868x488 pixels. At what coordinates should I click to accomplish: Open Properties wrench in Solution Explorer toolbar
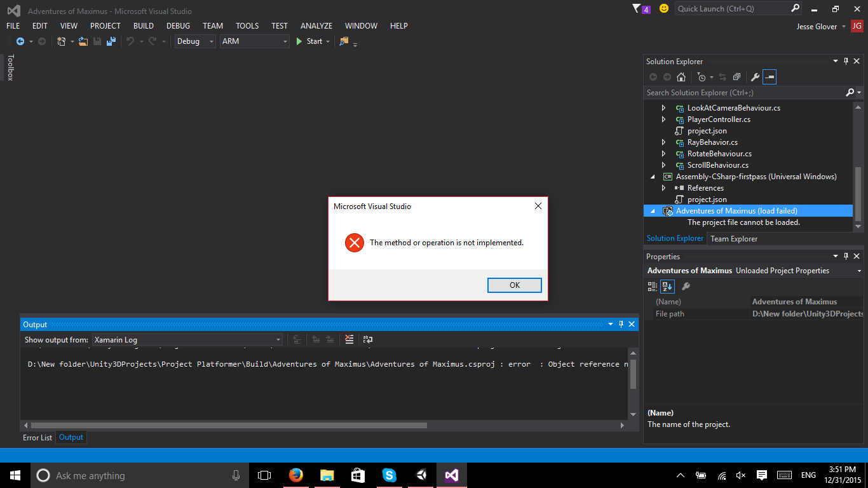(x=756, y=77)
